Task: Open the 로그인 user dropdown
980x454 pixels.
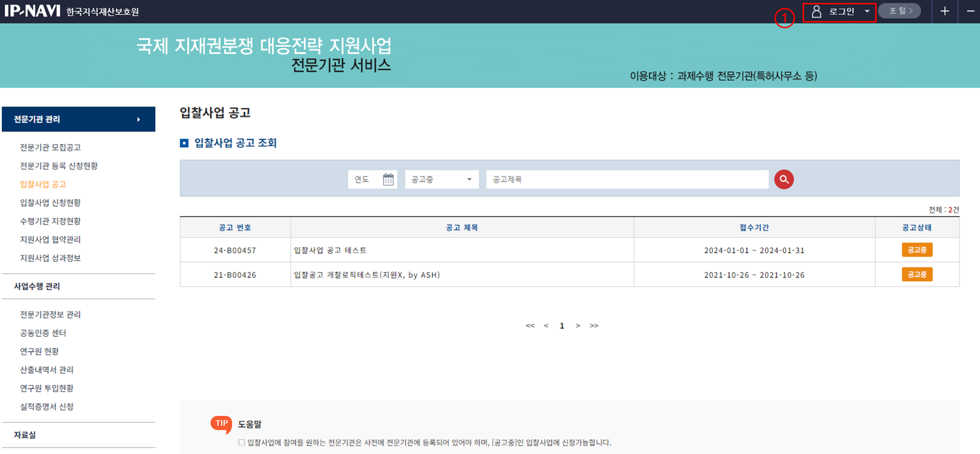Action: [840, 12]
